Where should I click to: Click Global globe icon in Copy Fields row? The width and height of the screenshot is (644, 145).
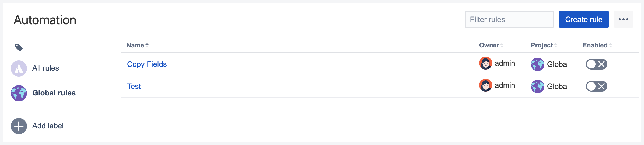537,64
